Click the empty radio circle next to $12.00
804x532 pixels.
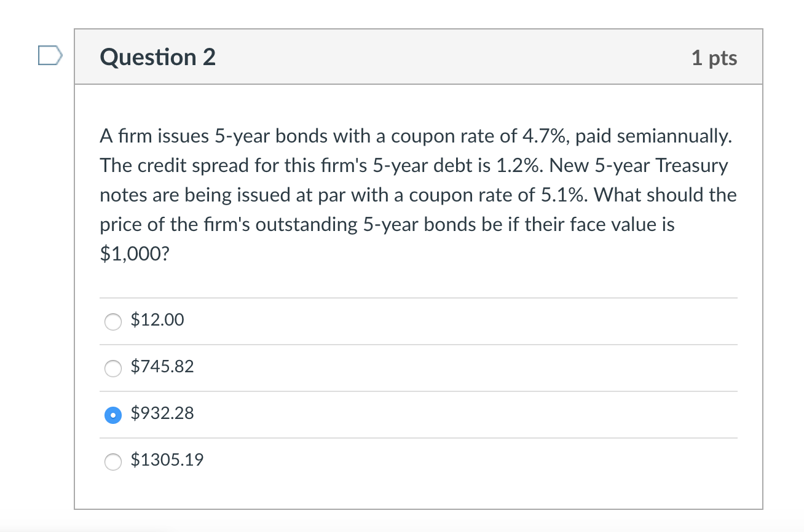coord(113,321)
